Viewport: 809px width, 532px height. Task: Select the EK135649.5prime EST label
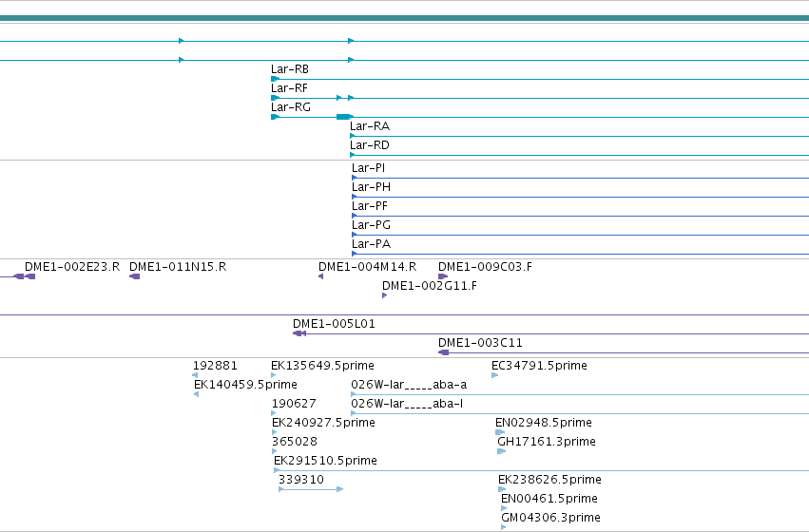[x=322, y=366]
